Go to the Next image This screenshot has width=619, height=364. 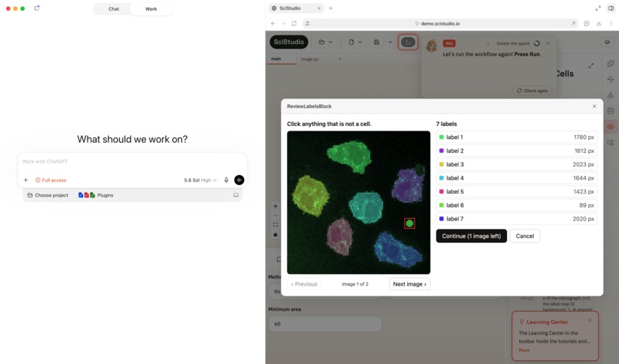point(409,284)
